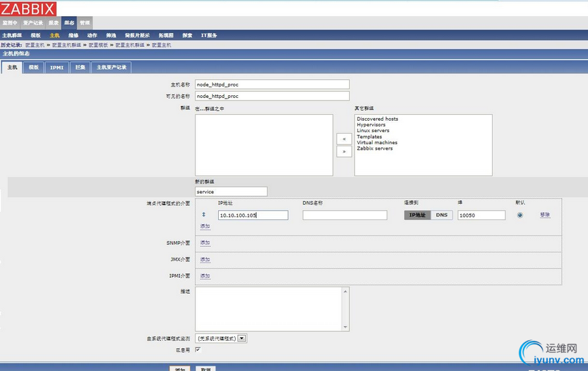The image size is (588, 371).
Task: Select 'Zabbix servers' in other groups
Action: (375, 148)
